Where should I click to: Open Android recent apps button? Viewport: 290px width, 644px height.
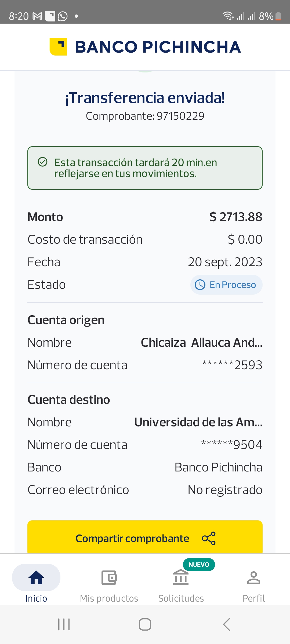point(64,624)
